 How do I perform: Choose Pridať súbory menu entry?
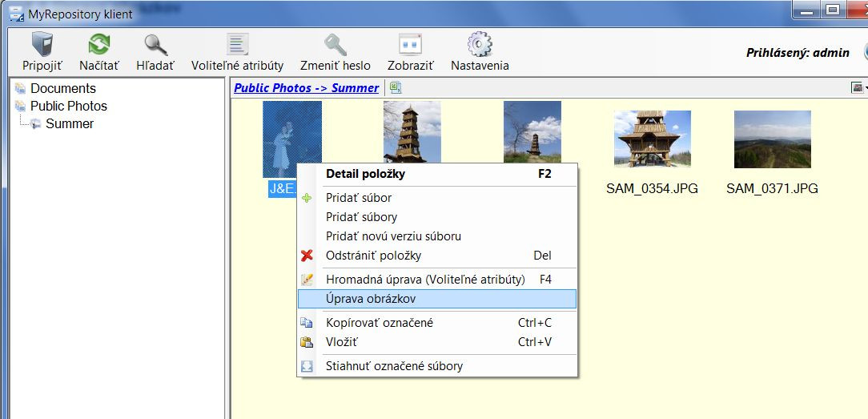pos(437,217)
